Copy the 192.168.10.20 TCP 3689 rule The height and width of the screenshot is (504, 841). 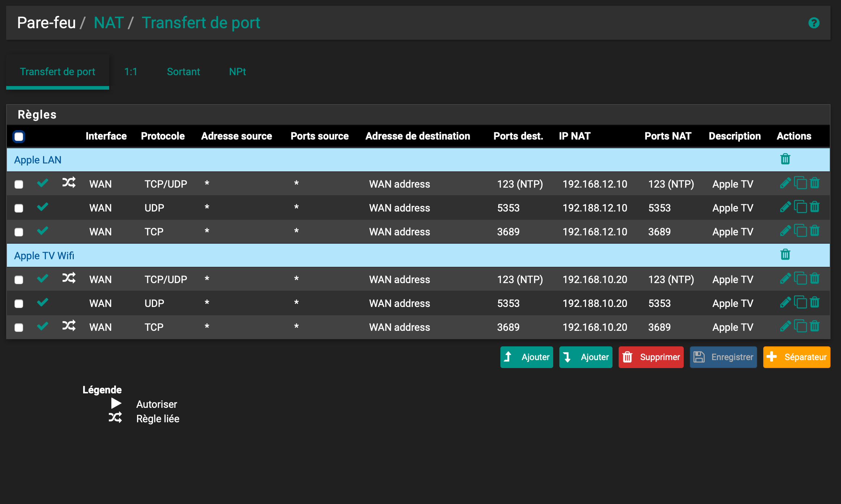(800, 326)
